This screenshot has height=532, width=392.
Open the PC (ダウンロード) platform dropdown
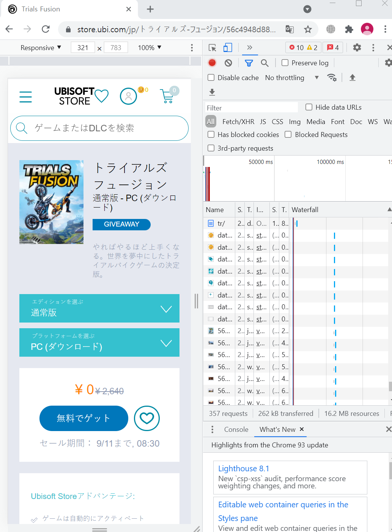point(99,343)
